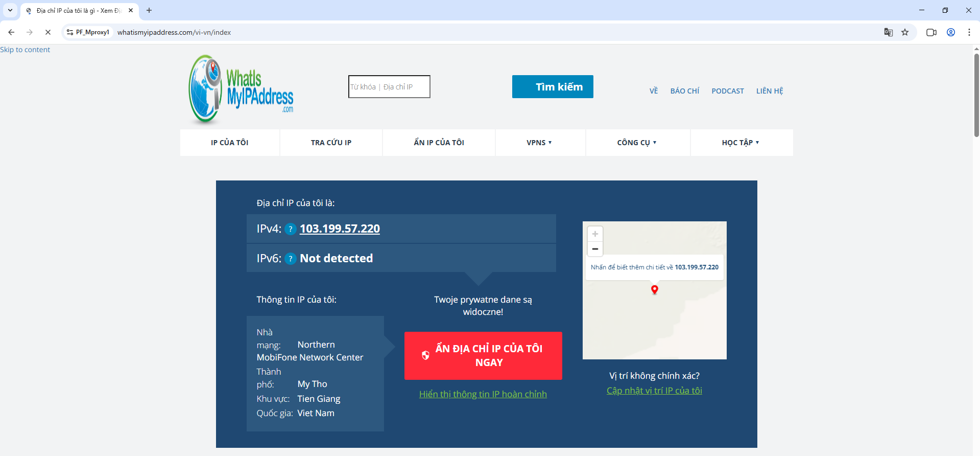Open the Chrome profile icon
980x456 pixels.
[951, 32]
